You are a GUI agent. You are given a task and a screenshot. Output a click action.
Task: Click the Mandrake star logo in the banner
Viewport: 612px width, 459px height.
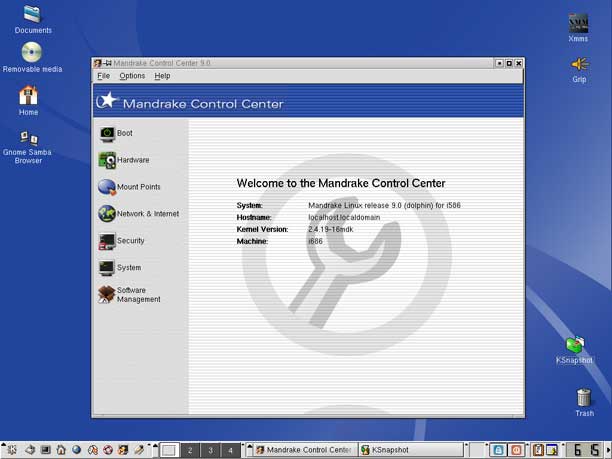pyautogui.click(x=107, y=101)
